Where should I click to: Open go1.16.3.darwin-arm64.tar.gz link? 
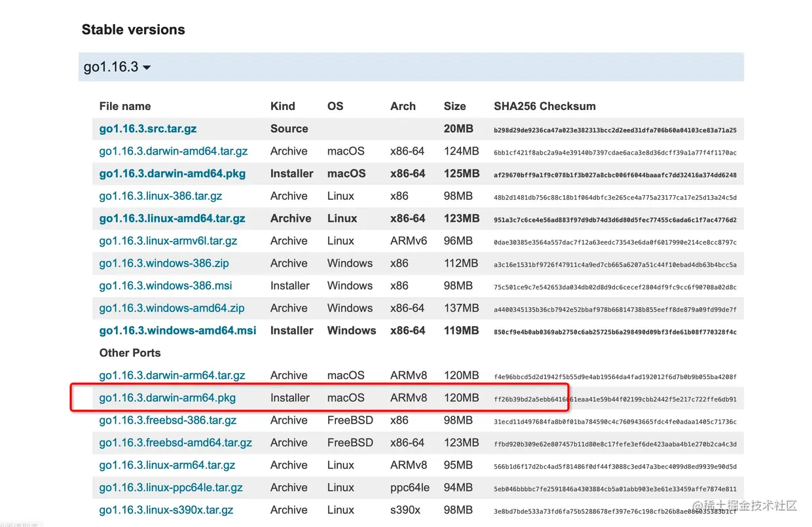coord(172,376)
